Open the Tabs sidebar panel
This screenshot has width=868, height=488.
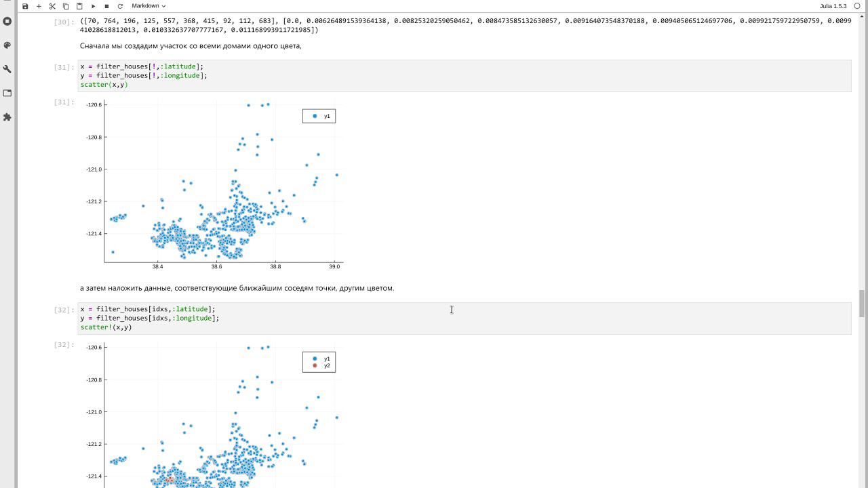pyautogui.click(x=7, y=93)
